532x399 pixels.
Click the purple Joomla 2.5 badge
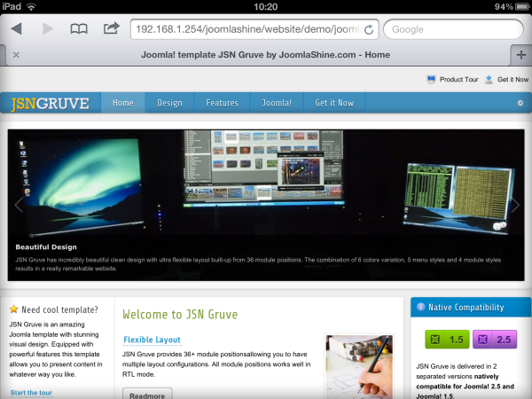495,340
